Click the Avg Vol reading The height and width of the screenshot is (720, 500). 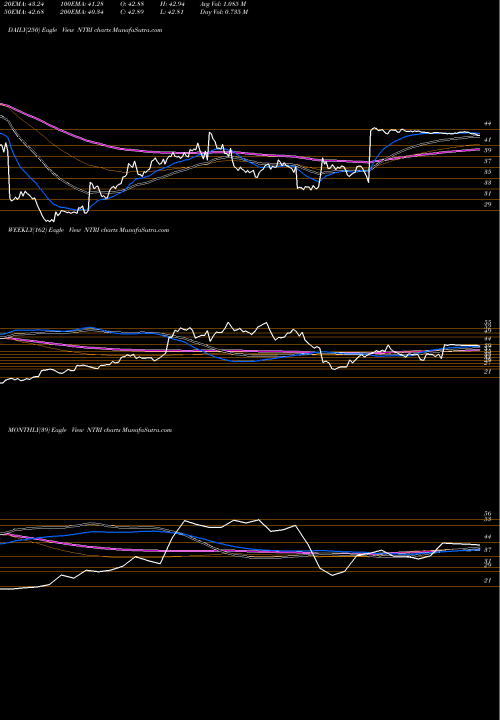pos(223,4)
